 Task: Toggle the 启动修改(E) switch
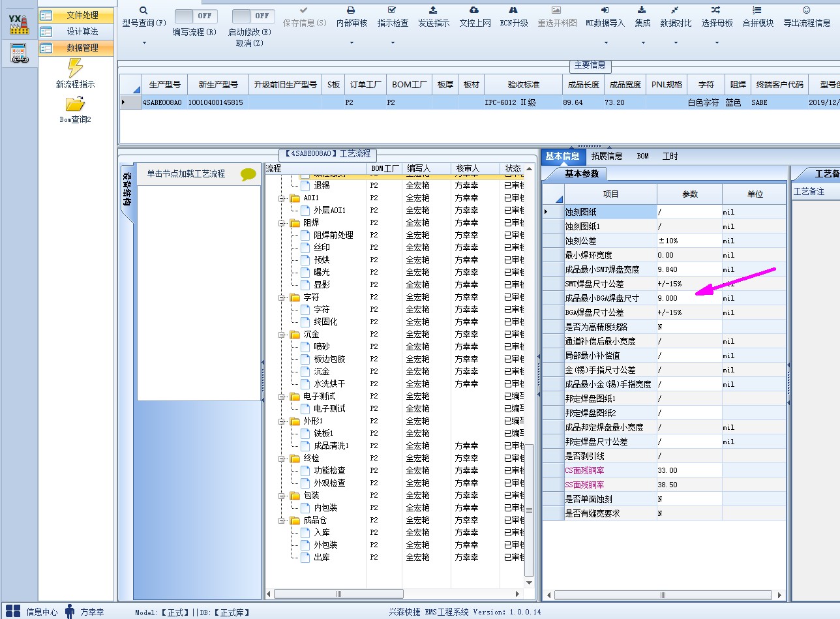(253, 16)
